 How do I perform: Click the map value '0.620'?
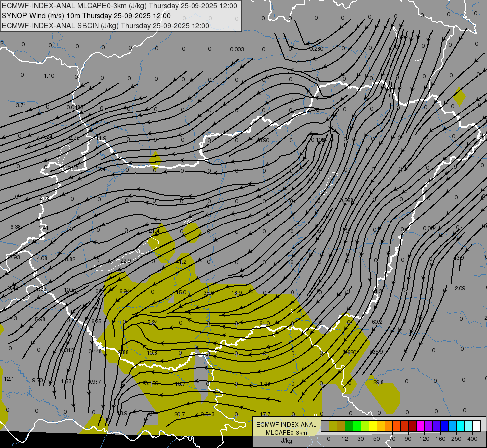point(349,352)
